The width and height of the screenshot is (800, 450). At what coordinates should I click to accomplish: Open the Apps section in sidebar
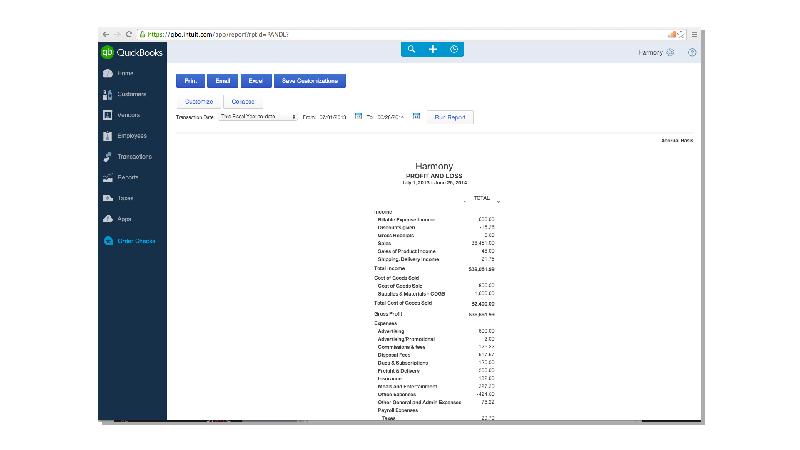[125, 219]
